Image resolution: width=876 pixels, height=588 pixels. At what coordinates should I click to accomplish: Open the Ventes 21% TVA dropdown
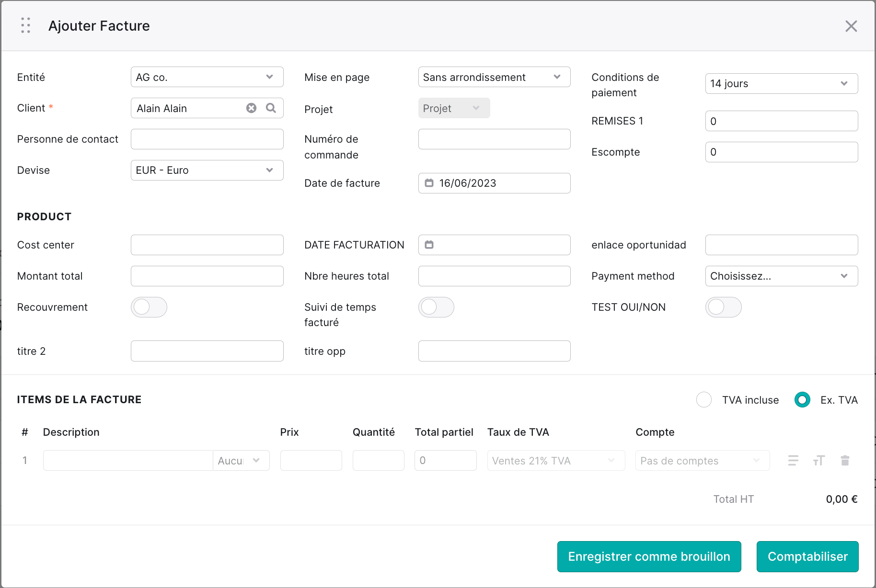[x=556, y=461]
